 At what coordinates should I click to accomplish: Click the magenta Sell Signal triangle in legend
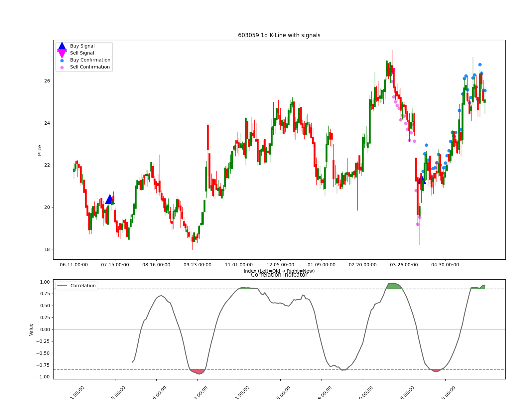[x=62, y=53]
